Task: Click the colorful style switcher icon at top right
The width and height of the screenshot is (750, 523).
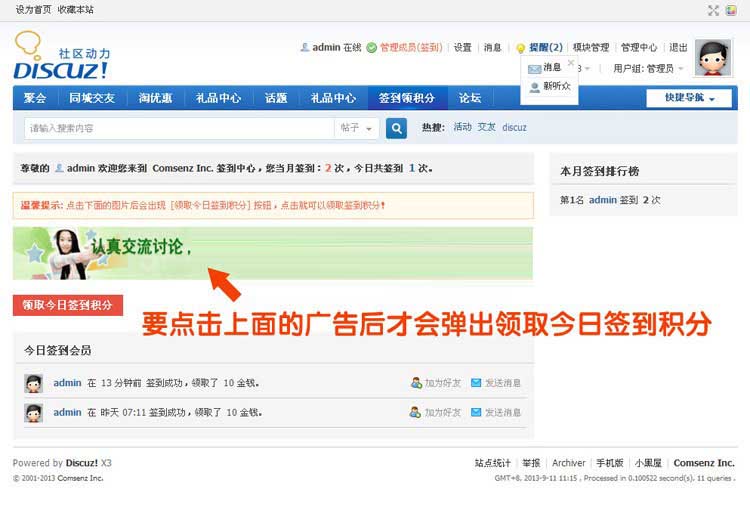Action: pyautogui.click(x=731, y=10)
